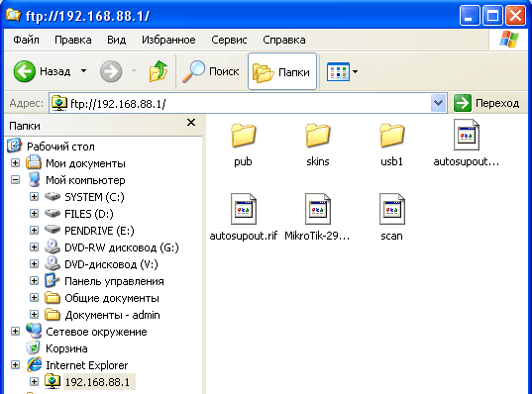Expand the FILES (D:) node
This screenshot has width=532, height=394.
click(34, 213)
